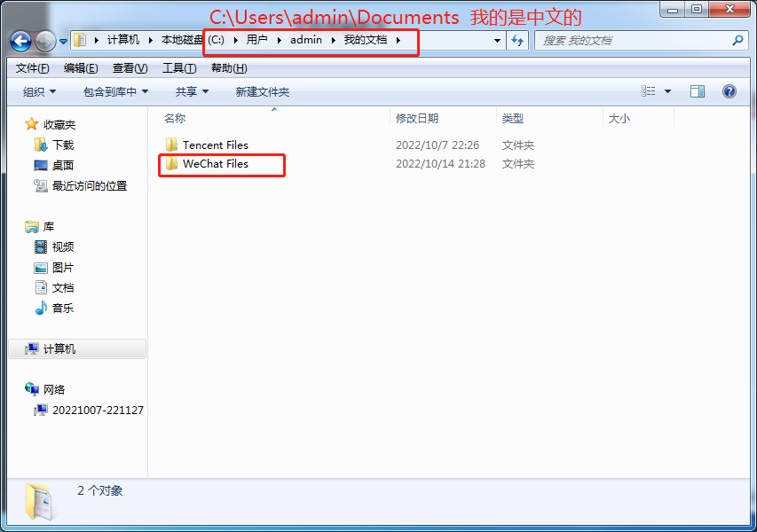Screen dimensions: 757x532
Task: Click the Forward navigation arrow
Action: click(x=46, y=42)
